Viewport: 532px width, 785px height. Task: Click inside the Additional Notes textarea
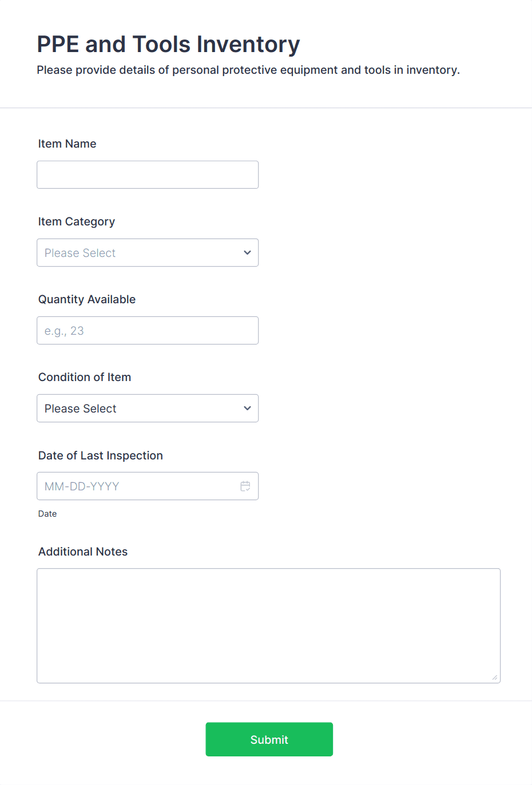[x=269, y=624]
